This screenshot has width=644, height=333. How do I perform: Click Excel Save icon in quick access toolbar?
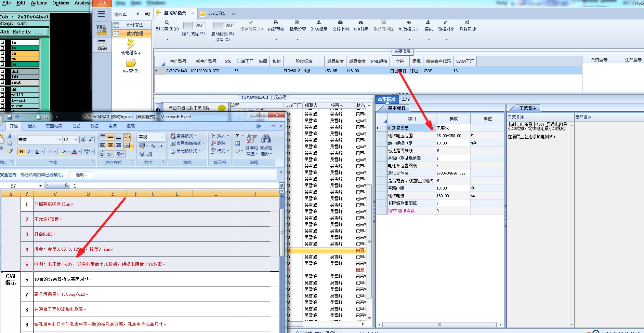(10, 117)
